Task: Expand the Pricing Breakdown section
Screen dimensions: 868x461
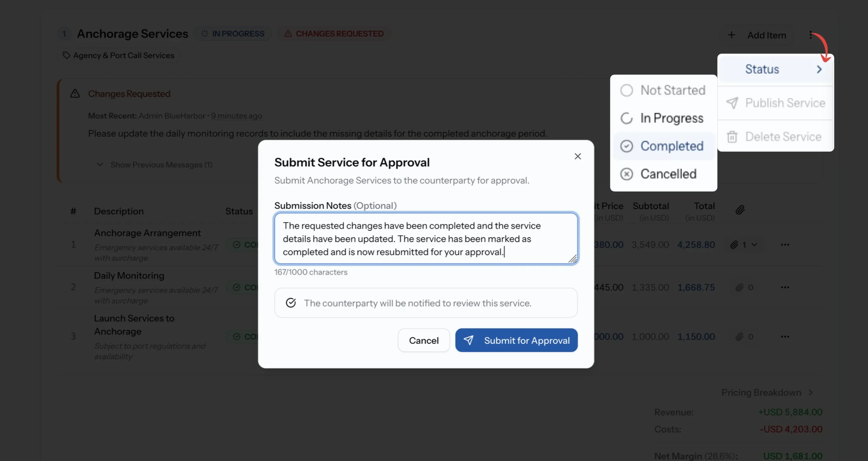Action: pos(767,393)
